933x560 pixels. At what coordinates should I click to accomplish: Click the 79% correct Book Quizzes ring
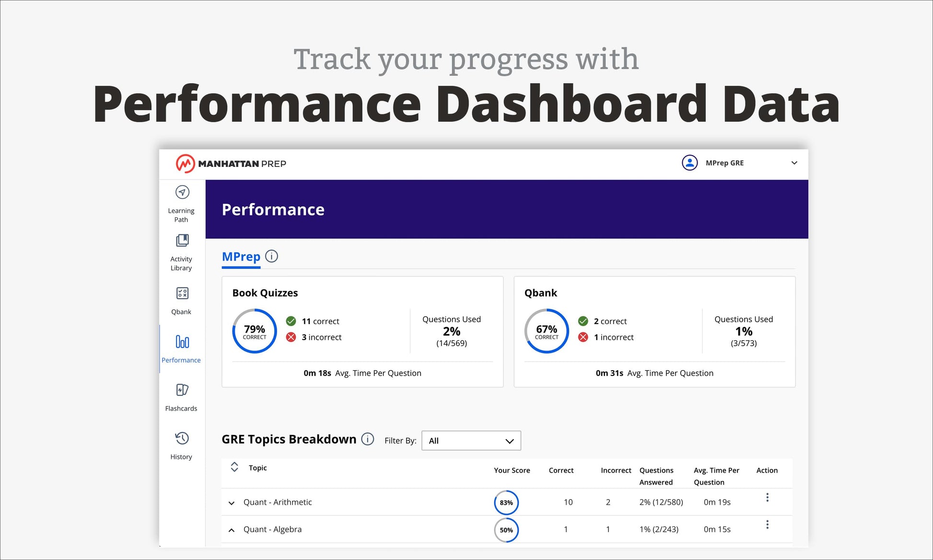pos(255,331)
